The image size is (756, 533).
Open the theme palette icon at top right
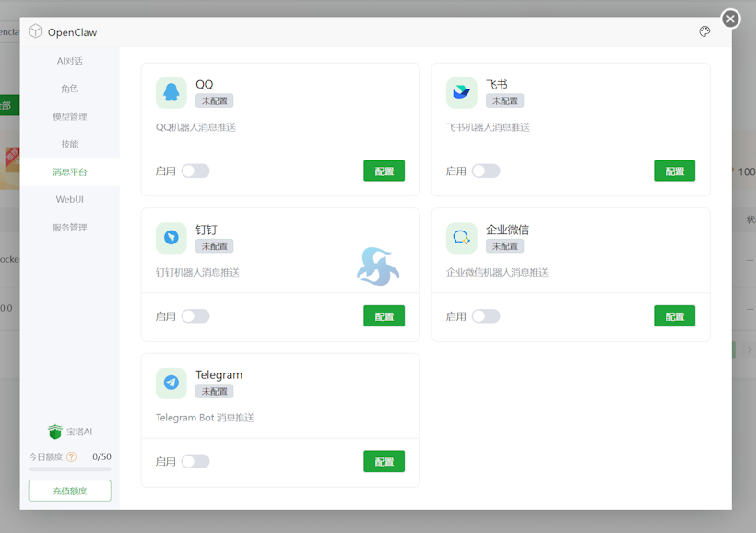[x=704, y=30]
